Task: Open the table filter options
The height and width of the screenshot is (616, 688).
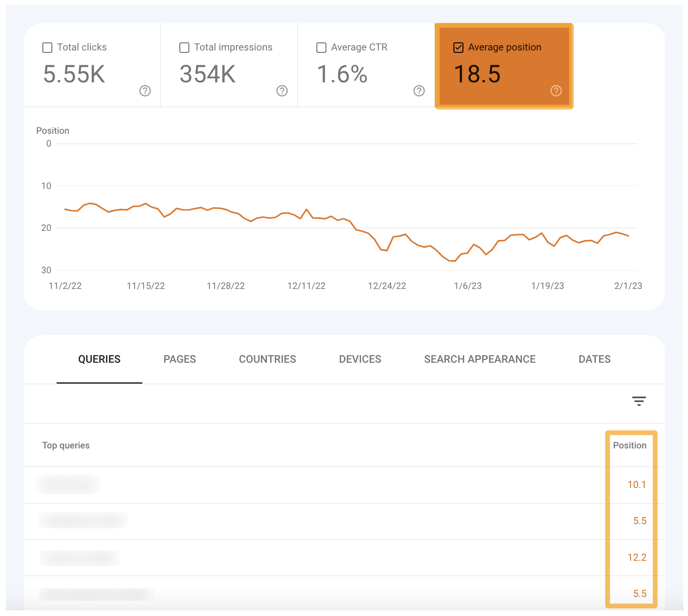Action: point(639,401)
